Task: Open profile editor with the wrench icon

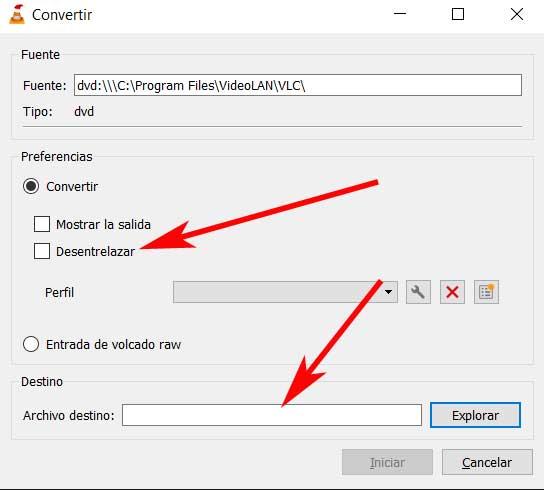Action: point(418,292)
